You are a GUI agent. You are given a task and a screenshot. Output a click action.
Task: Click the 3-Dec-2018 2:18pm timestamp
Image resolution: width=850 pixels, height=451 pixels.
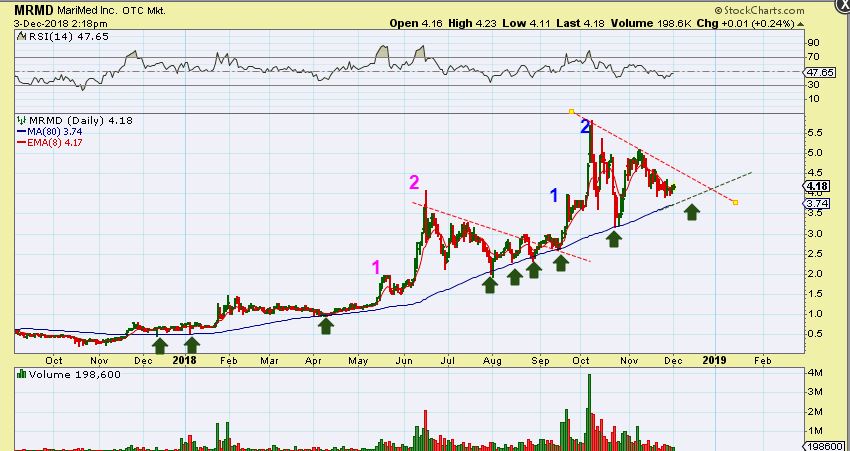(x=61, y=24)
